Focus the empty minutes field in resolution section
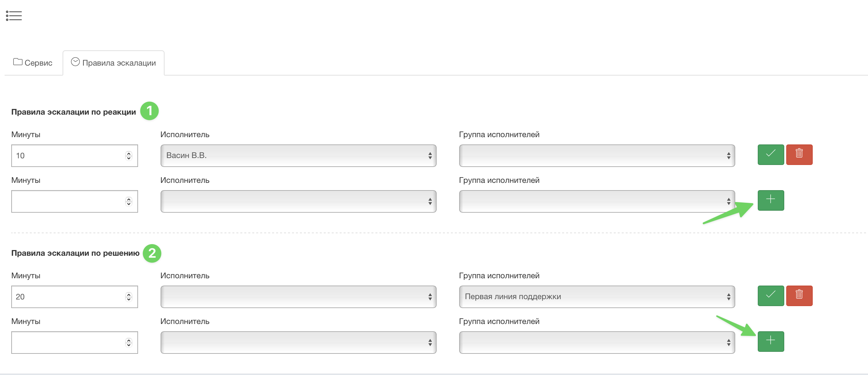Viewport: 868px width, 375px height. (x=68, y=342)
